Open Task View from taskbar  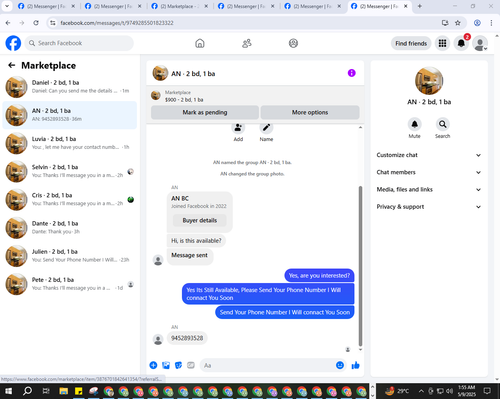coord(46,391)
